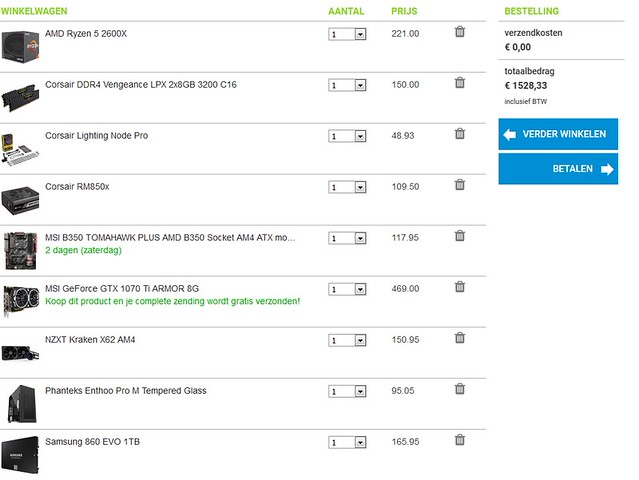Open Corsair RM850x product link

[x=77, y=187]
